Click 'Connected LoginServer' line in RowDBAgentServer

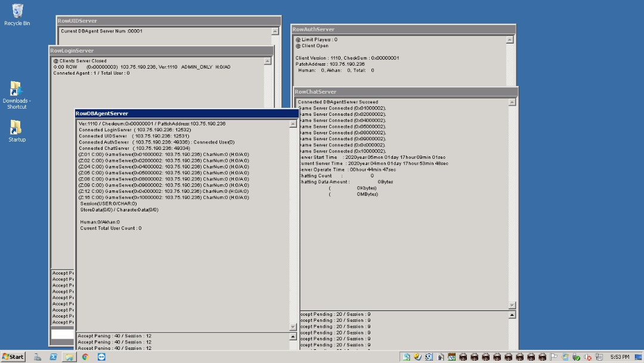tap(135, 130)
